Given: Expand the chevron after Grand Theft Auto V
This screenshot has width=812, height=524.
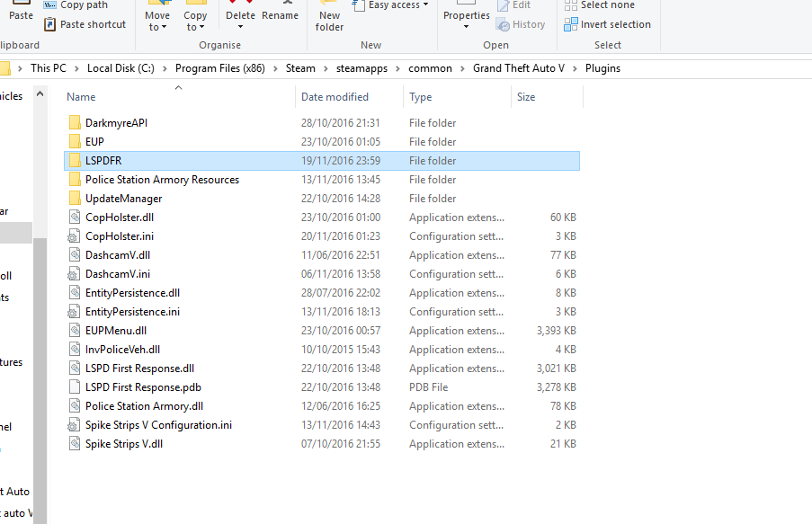Looking at the screenshot, I should [575, 68].
